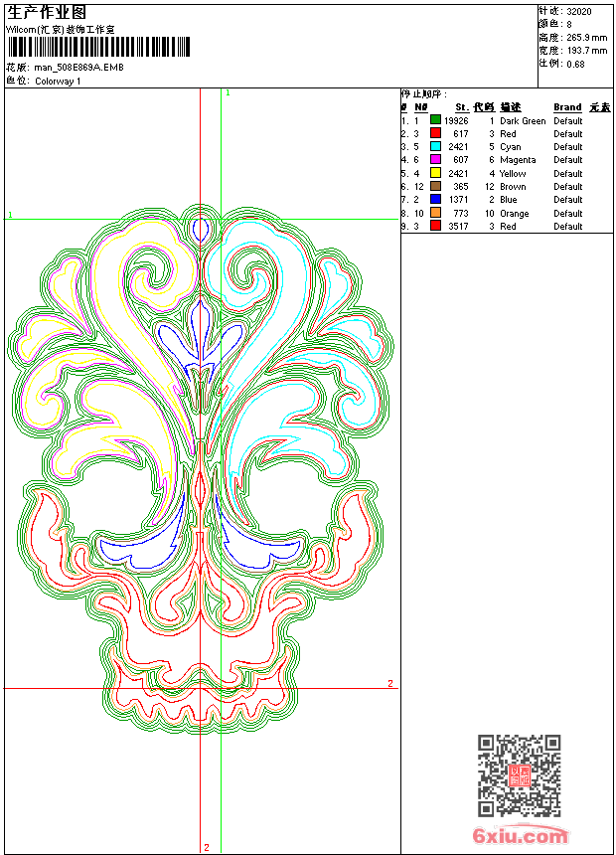Select the Red swatch with 3517 stitches
Screen dimensions: 616x855
(x=435, y=227)
